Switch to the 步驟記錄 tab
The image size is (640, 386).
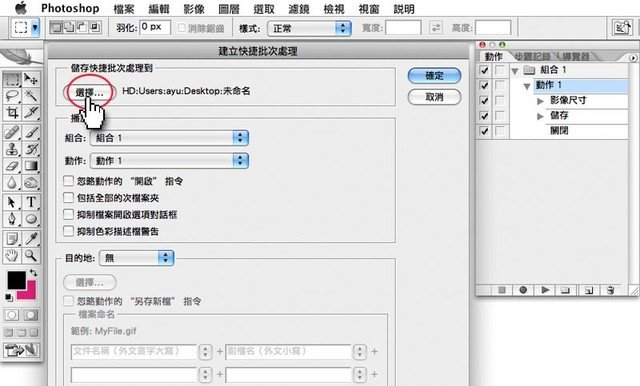[x=532, y=56]
